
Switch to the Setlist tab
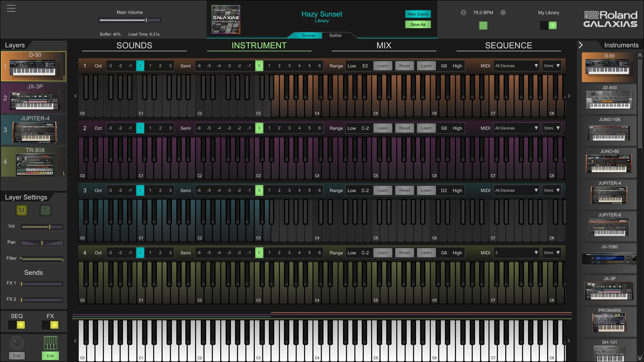pos(335,36)
